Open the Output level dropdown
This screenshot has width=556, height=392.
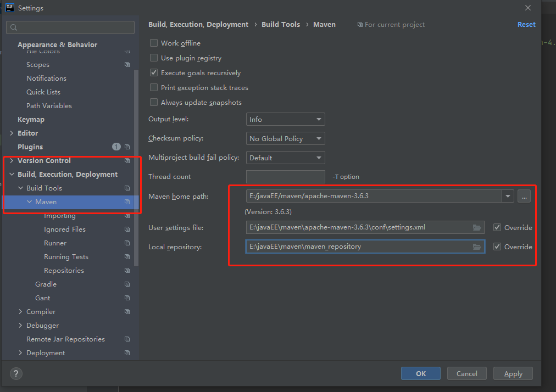click(x=286, y=120)
